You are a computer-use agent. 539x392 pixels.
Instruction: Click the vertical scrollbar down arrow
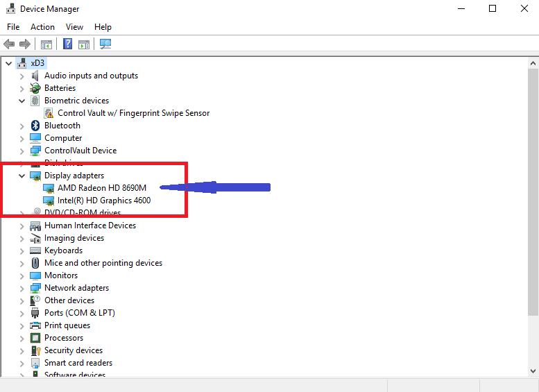(x=532, y=371)
